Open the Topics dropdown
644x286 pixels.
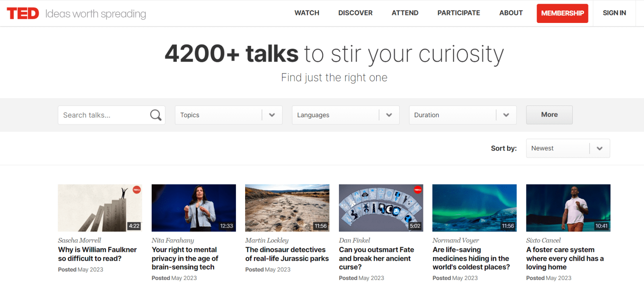tap(228, 115)
